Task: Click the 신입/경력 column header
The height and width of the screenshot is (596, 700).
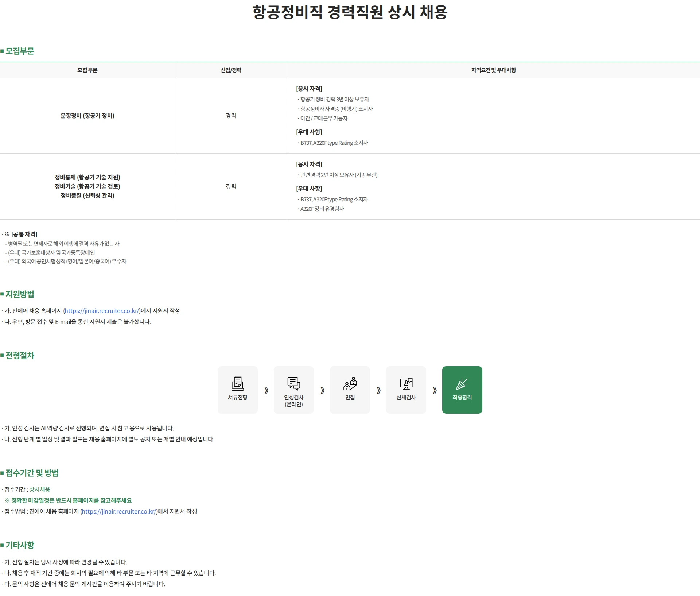Action: pyautogui.click(x=231, y=70)
